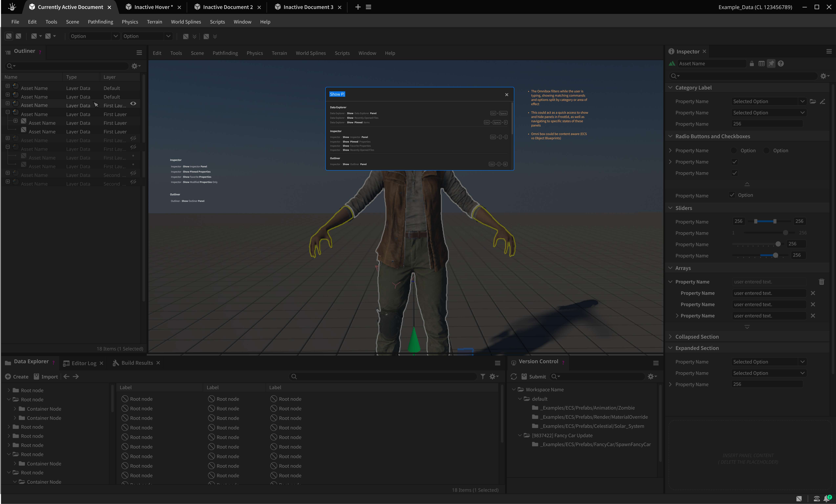
Task: Close the Inspector panel tab
Action: 704,51
